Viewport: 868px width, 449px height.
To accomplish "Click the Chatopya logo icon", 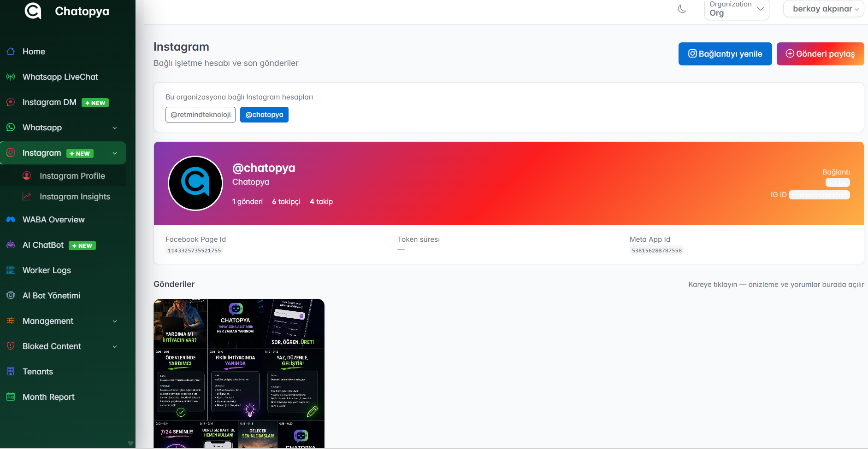I will (x=33, y=10).
